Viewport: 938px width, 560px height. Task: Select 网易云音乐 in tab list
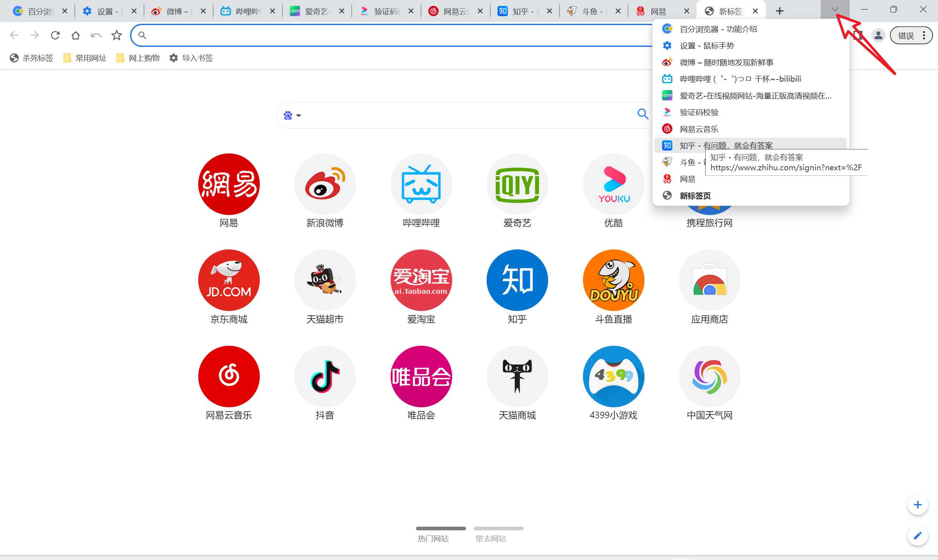(x=750, y=129)
